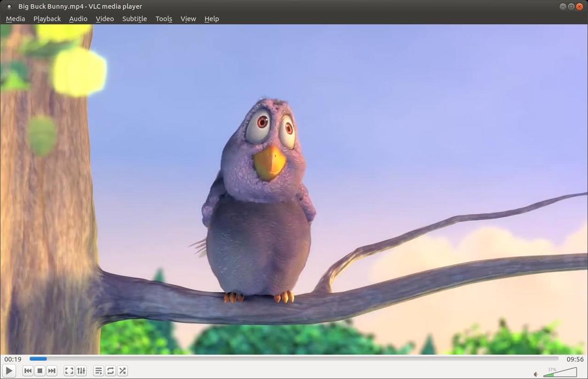Viewport: 588px width, 379px height.
Task: Open the Help menu
Action: pos(212,19)
